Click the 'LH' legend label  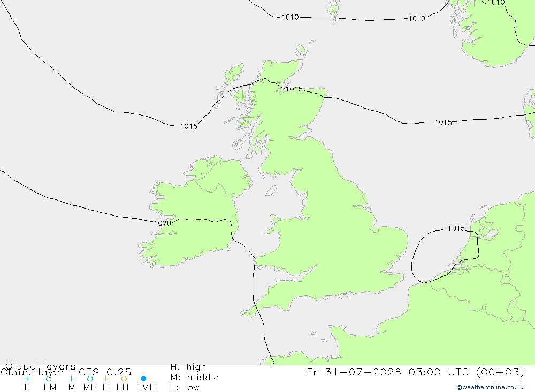tap(123, 388)
